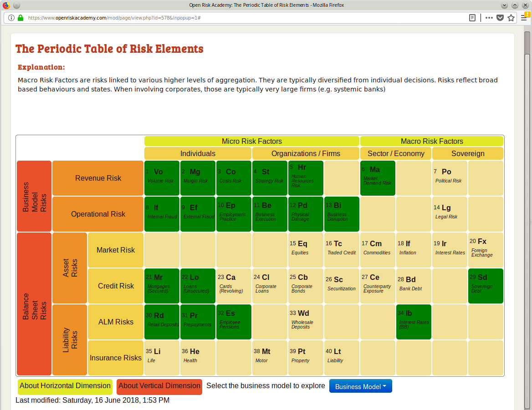Screen dimensions: 532x410
Task: Click the green secure connection padlock
Action: coord(20,18)
